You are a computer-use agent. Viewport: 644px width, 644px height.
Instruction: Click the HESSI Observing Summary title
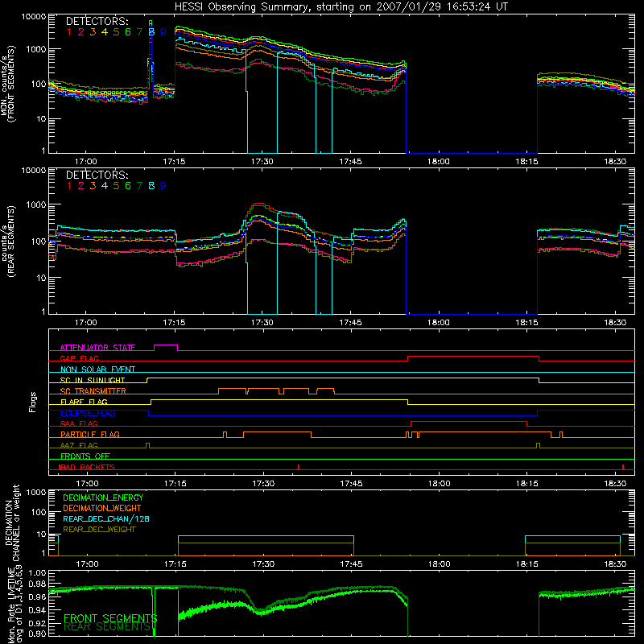pos(341,6)
